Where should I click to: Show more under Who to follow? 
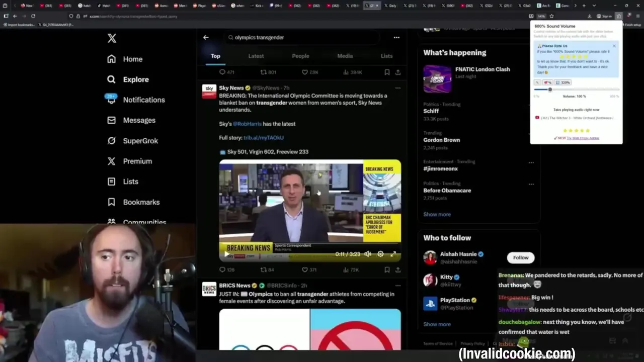click(x=437, y=324)
